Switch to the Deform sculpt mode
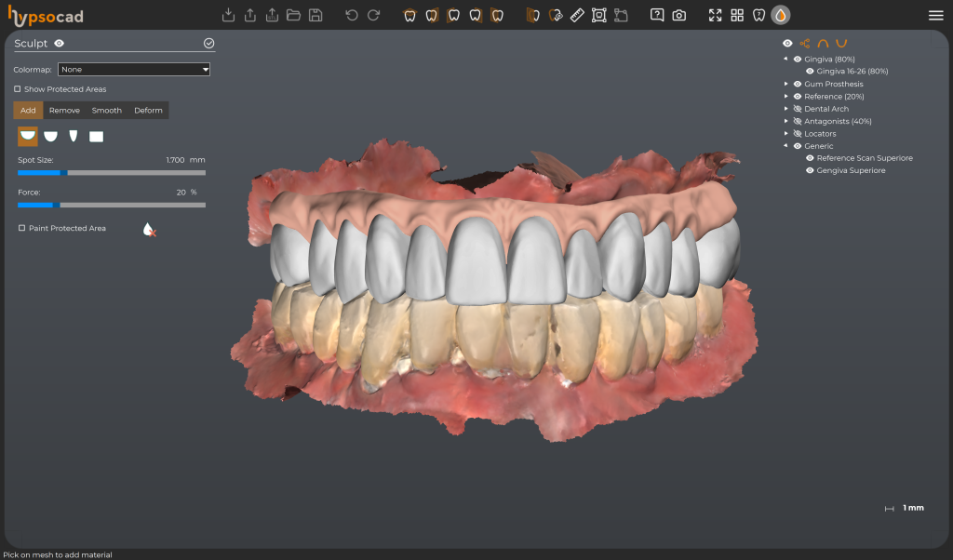The width and height of the screenshot is (953, 560). 148,111
